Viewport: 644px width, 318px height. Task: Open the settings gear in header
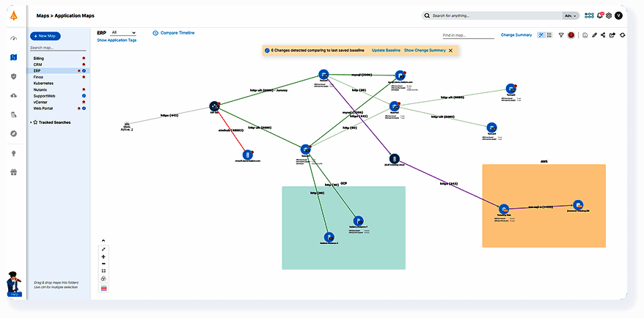pos(609,15)
